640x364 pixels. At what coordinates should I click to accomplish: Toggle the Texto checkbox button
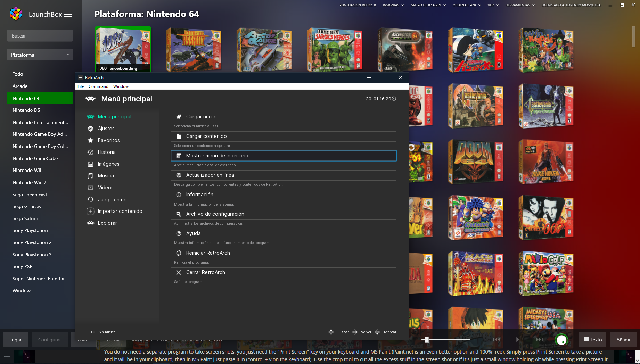coord(593,340)
